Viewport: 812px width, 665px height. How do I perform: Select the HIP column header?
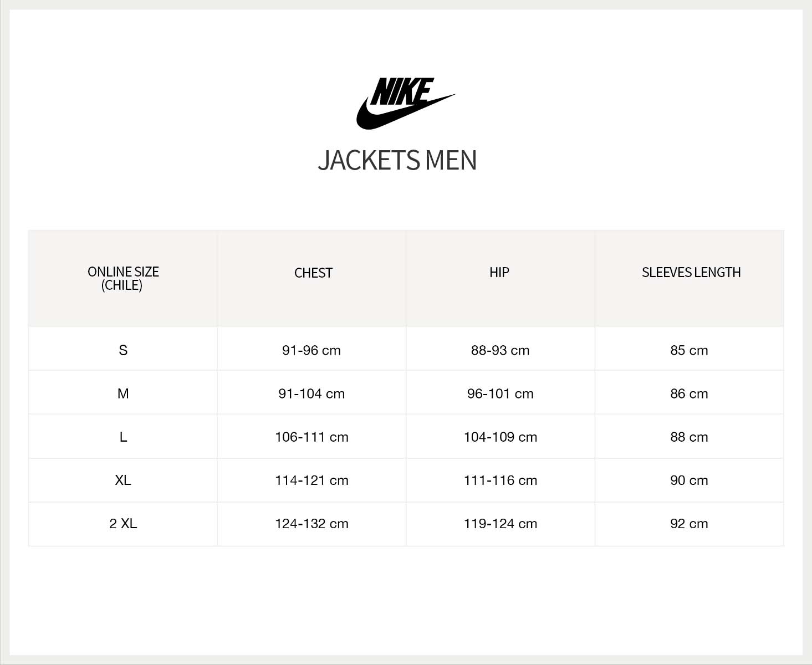coord(499,272)
